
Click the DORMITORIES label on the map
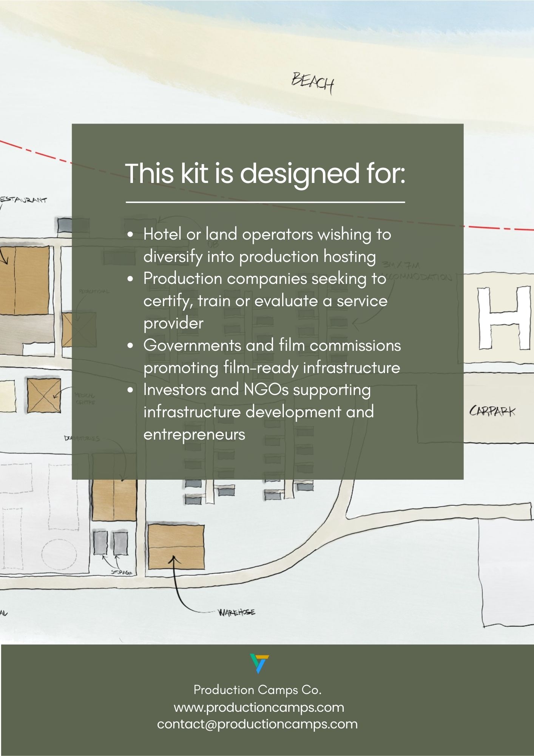point(82,438)
